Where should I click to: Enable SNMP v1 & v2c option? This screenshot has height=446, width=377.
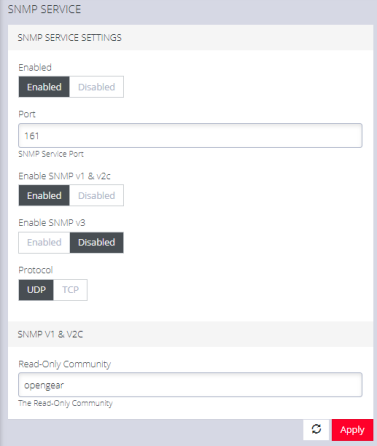(44, 195)
